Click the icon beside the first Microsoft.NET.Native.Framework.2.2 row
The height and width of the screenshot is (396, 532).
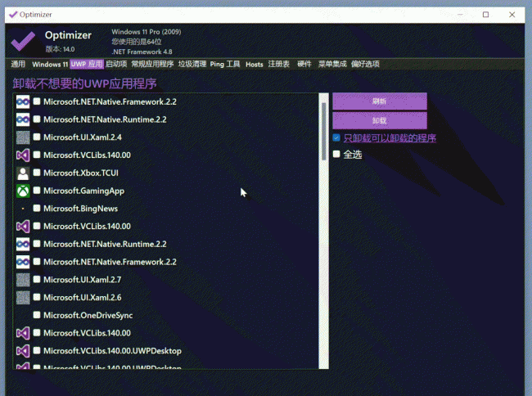point(23,101)
